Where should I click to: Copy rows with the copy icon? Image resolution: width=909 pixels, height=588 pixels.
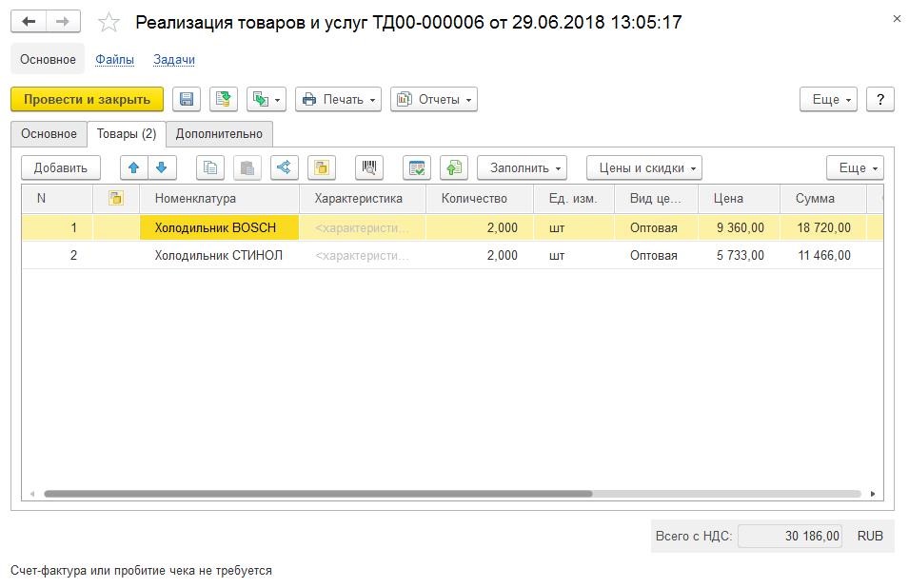point(209,168)
